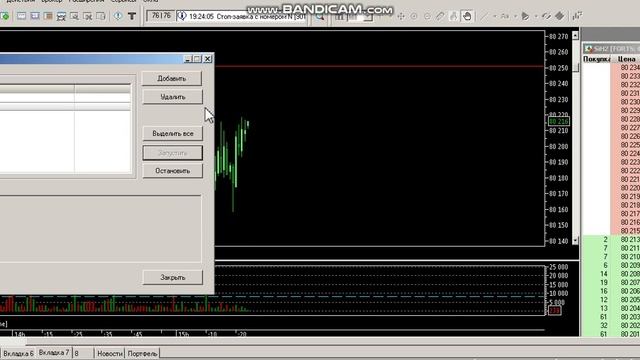Click the Удалить button
The height and width of the screenshot is (360, 640).
point(173,97)
